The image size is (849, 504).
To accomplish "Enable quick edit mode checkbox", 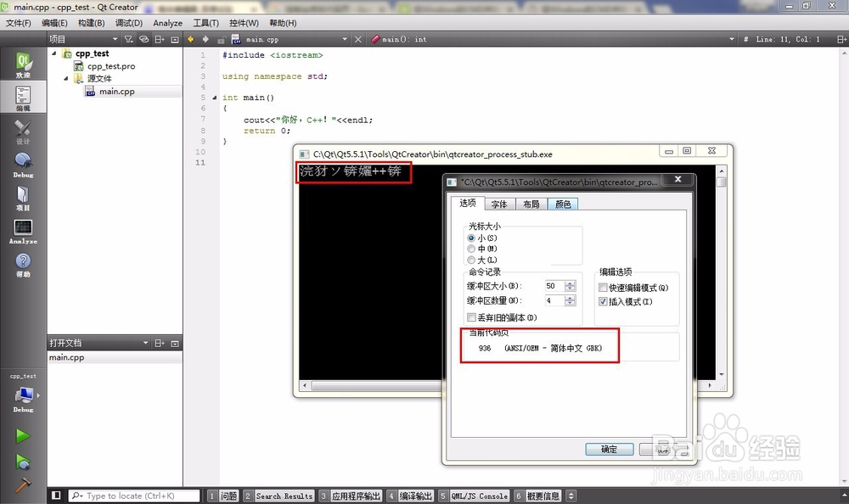I will coord(603,288).
